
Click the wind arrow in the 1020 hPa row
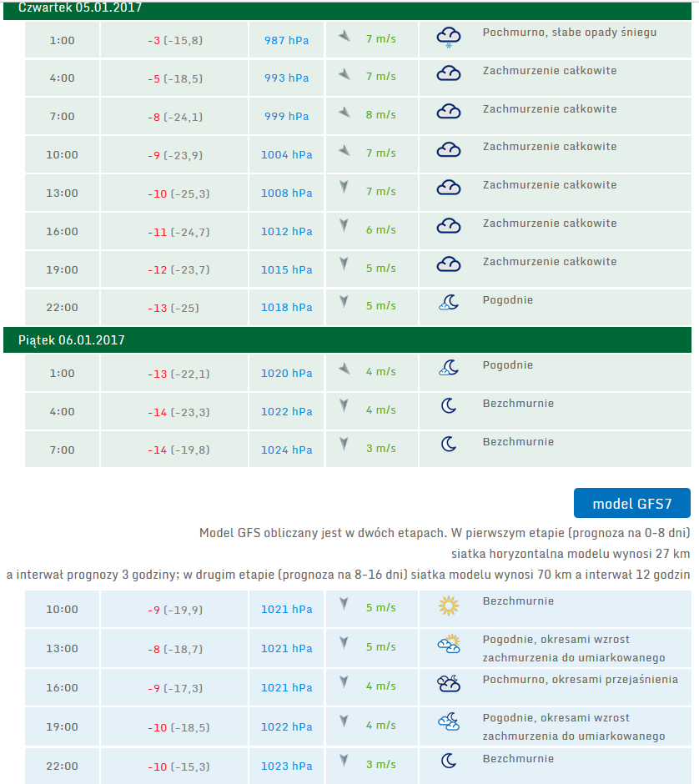(x=344, y=369)
